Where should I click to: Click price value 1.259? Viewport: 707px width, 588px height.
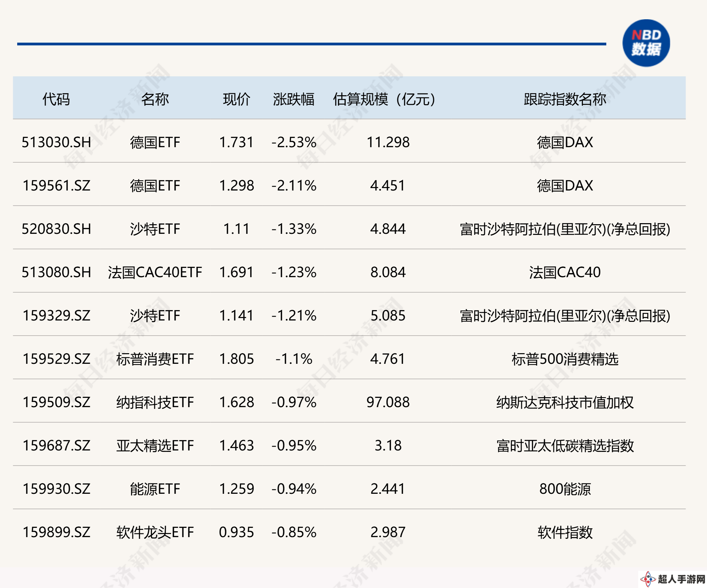(237, 489)
